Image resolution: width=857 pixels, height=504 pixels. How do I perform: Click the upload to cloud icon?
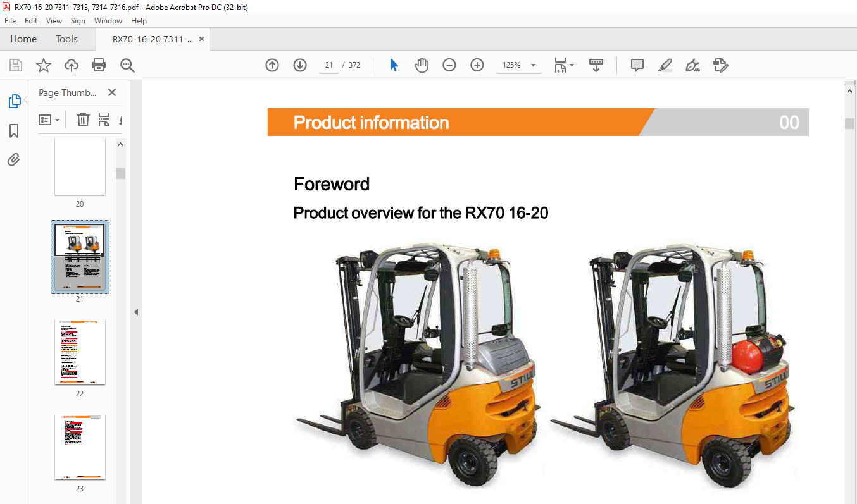coord(72,65)
